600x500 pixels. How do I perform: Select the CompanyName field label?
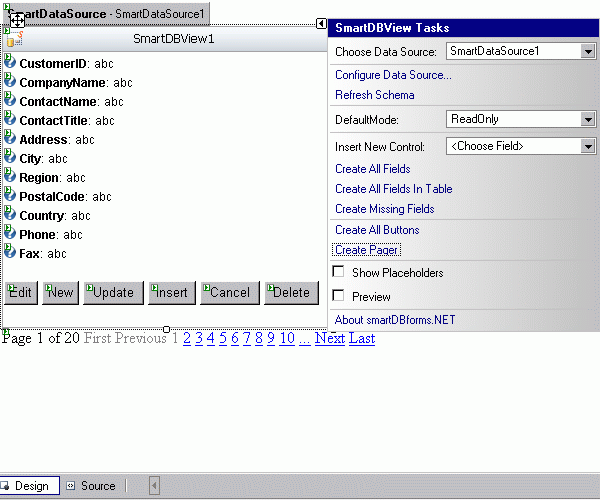64,83
